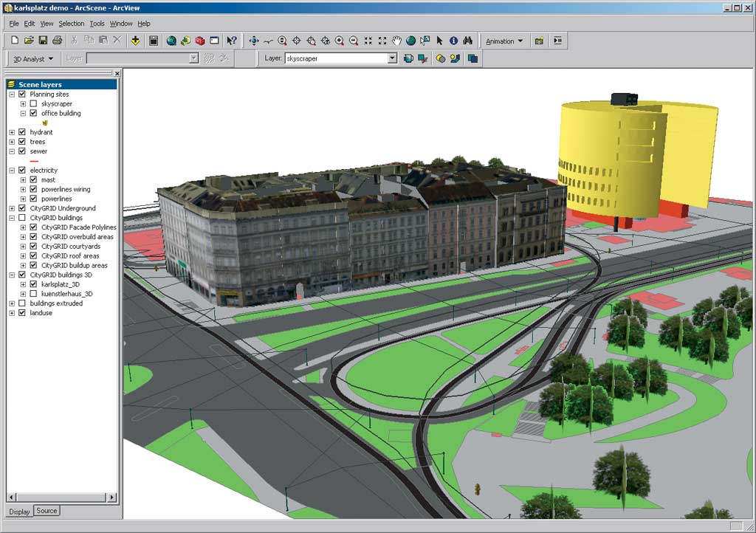Select the Pan hand tool
The width and height of the screenshot is (756, 533).
396,41
